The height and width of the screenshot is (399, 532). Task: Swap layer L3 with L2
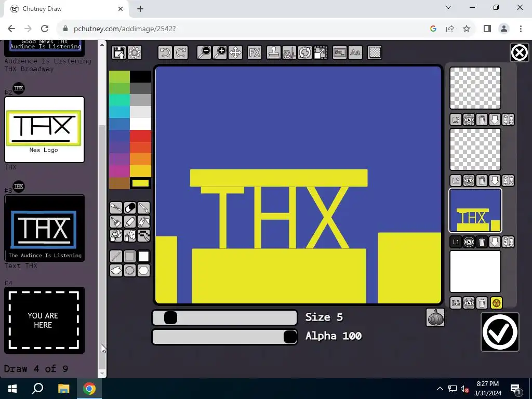tap(508, 119)
